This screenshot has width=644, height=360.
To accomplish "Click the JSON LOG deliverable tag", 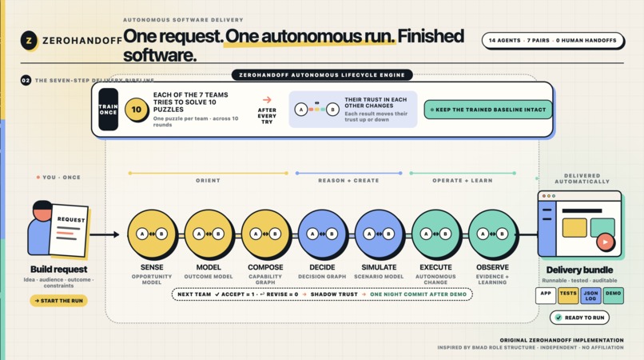I will point(590,295).
